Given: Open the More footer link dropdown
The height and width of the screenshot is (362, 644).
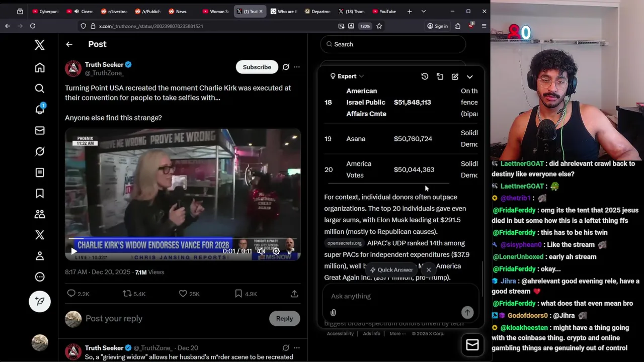Looking at the screenshot, I should [x=397, y=334].
